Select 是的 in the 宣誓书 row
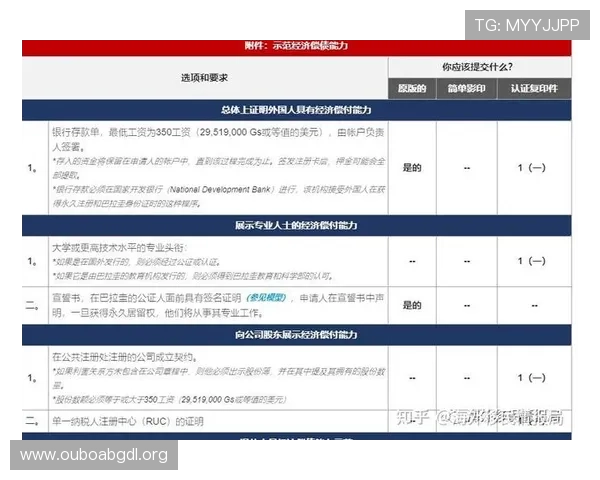 click(412, 305)
